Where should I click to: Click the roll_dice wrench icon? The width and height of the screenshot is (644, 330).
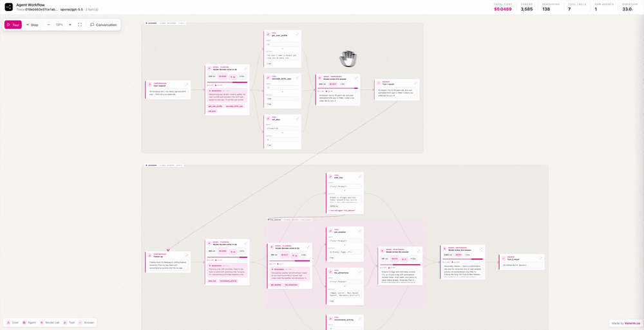[268, 119]
